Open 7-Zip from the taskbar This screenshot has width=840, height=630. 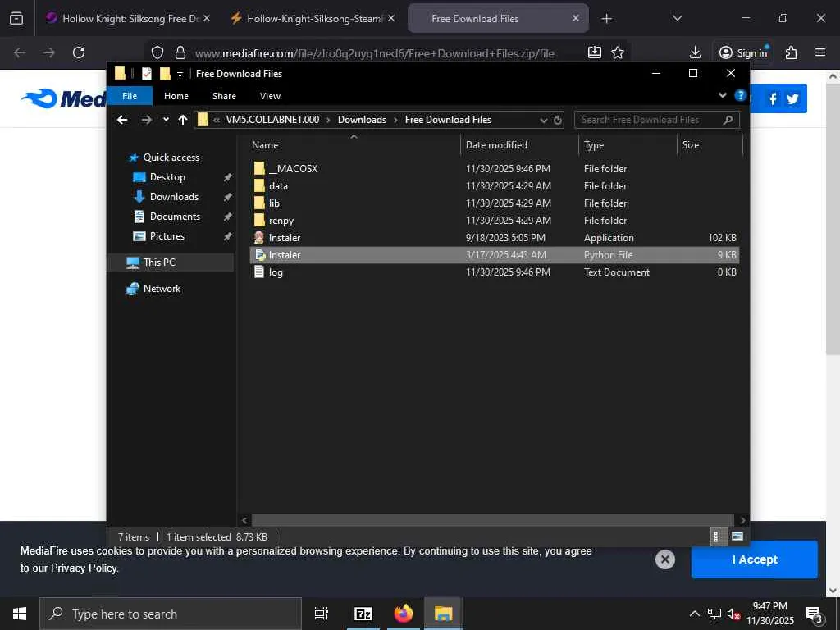[x=363, y=614]
